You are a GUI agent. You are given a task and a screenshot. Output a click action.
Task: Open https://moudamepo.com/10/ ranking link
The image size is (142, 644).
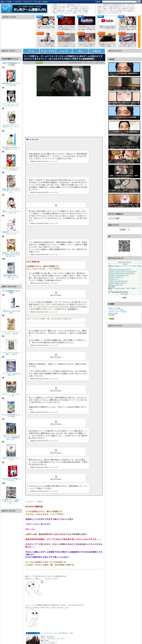coord(121,270)
